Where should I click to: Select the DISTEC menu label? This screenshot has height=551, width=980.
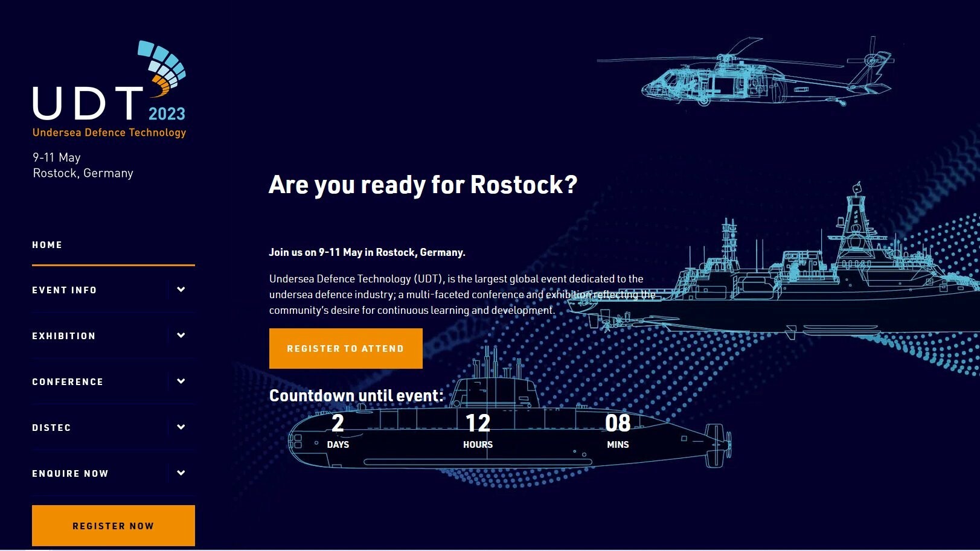pos(51,428)
